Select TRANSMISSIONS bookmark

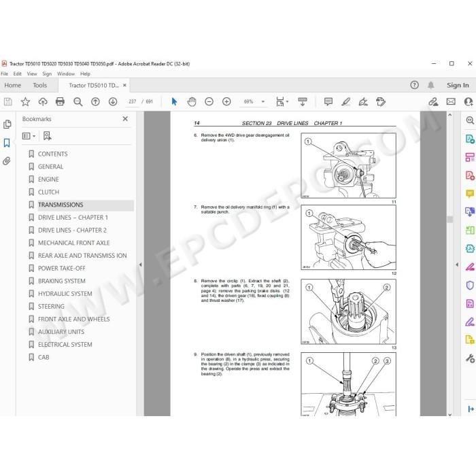(61, 205)
